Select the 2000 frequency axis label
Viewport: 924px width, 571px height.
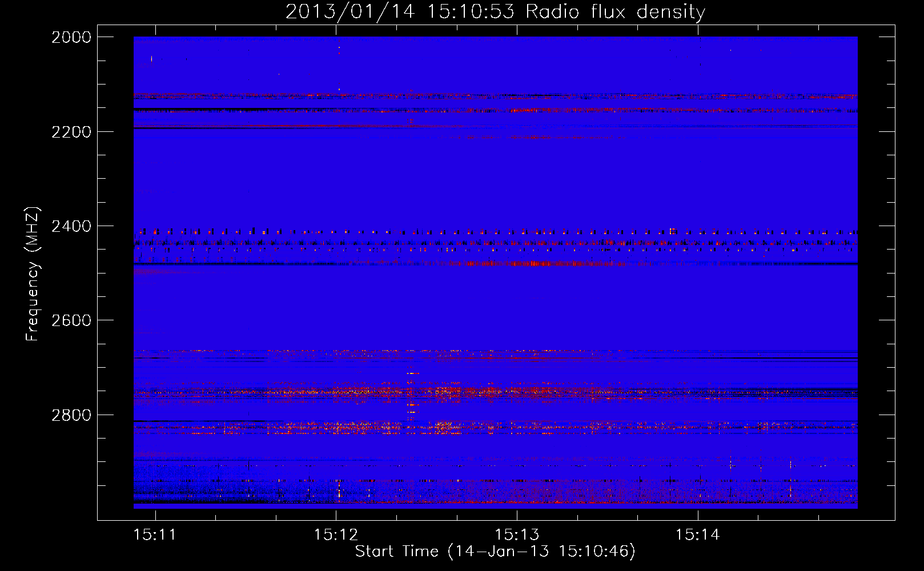point(71,37)
